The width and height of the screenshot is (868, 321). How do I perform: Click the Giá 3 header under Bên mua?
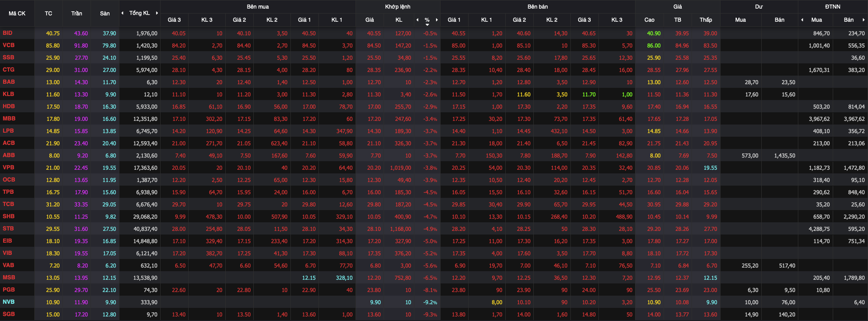point(174,20)
